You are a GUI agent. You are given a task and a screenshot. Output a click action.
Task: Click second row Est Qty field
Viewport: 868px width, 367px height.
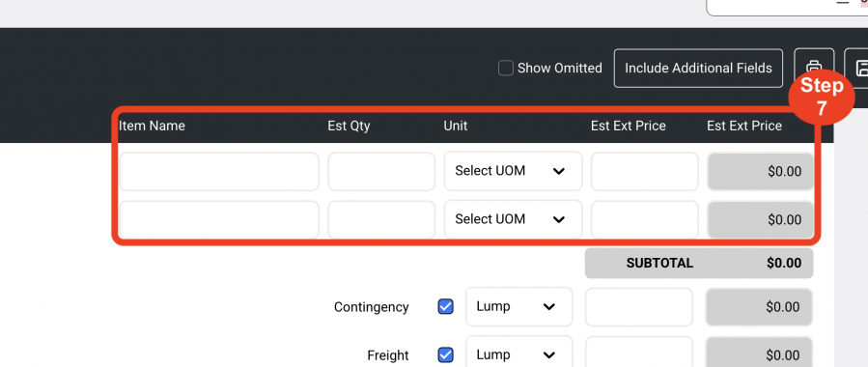381,220
